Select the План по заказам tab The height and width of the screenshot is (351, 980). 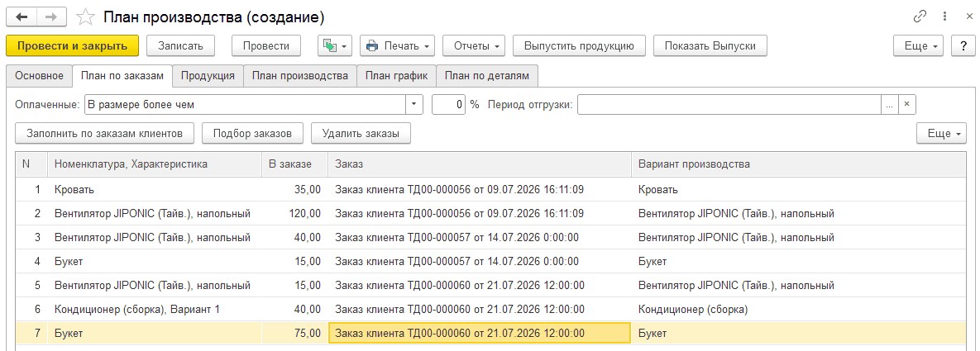click(122, 76)
